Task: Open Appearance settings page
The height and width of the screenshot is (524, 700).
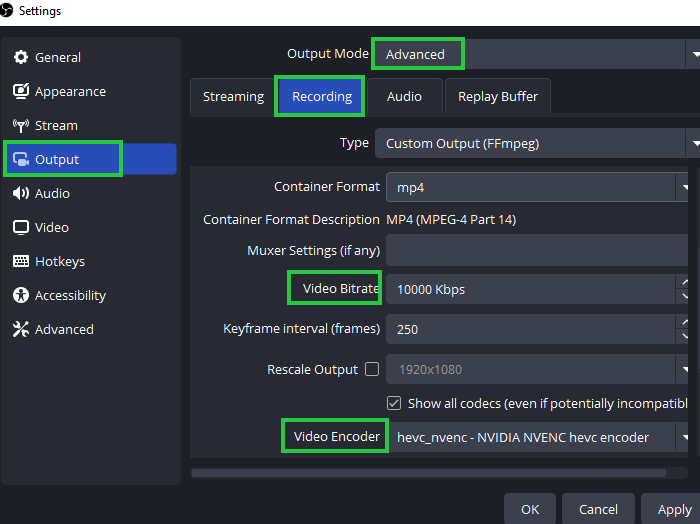Action: point(91,91)
